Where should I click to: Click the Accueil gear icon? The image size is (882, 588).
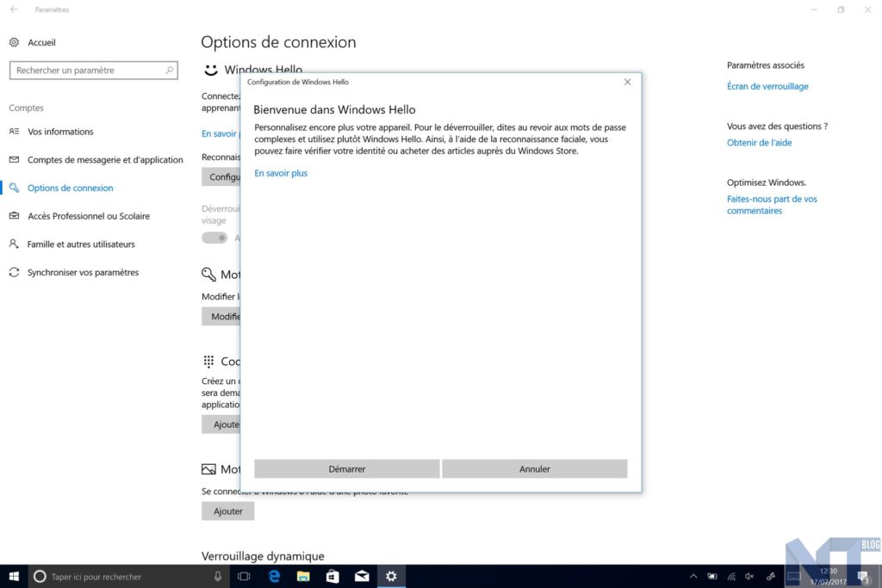(14, 43)
